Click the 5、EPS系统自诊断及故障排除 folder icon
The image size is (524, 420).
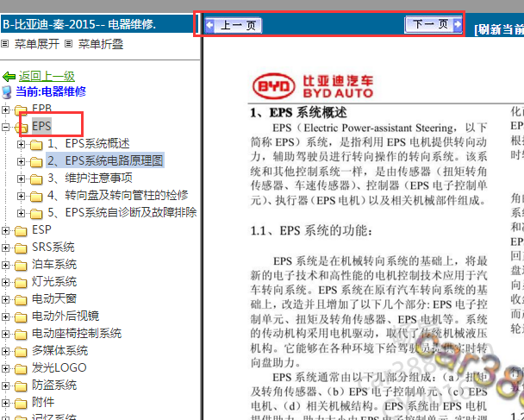pyautogui.click(x=36, y=213)
